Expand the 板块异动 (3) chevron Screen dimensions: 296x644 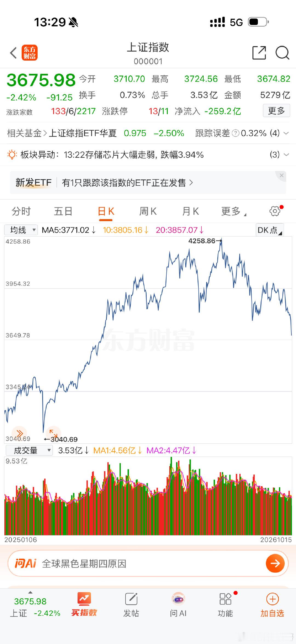286,155
